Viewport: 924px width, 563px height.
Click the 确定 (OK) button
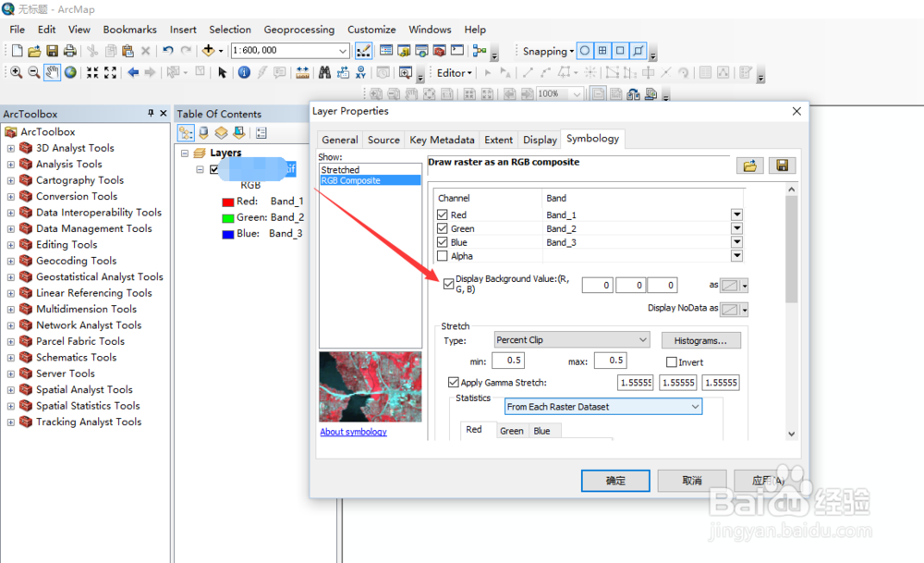[615, 481]
